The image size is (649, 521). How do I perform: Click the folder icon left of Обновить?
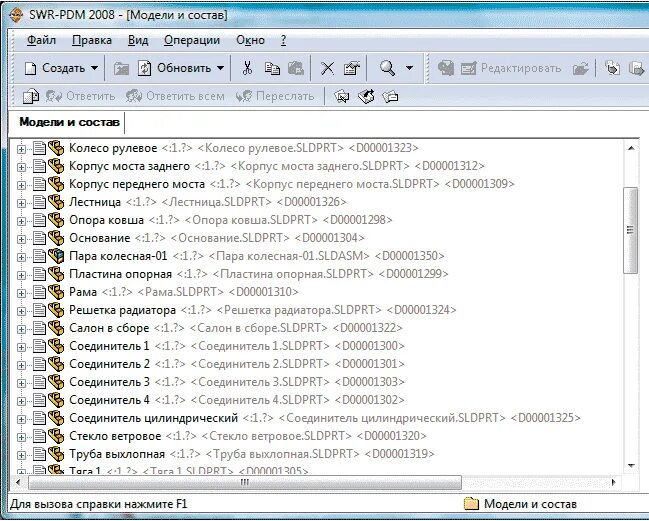(121, 68)
